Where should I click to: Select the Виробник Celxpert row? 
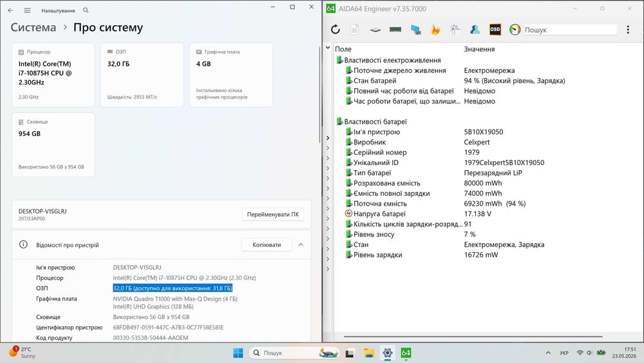click(x=417, y=142)
